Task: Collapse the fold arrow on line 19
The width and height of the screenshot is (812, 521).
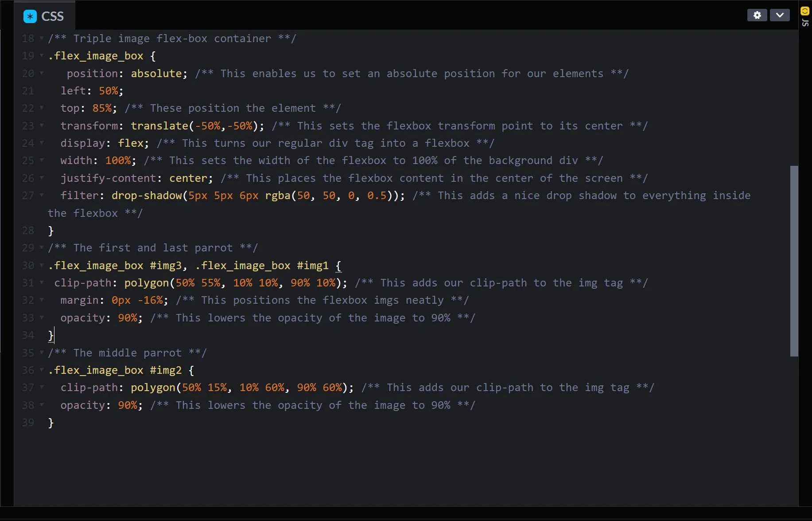Action: pyautogui.click(x=41, y=55)
